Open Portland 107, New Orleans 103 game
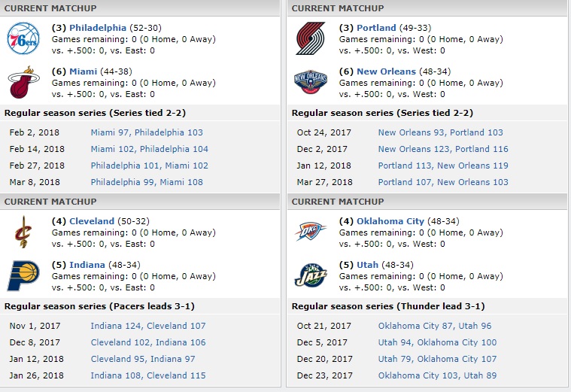The image size is (571, 392). coord(443,182)
